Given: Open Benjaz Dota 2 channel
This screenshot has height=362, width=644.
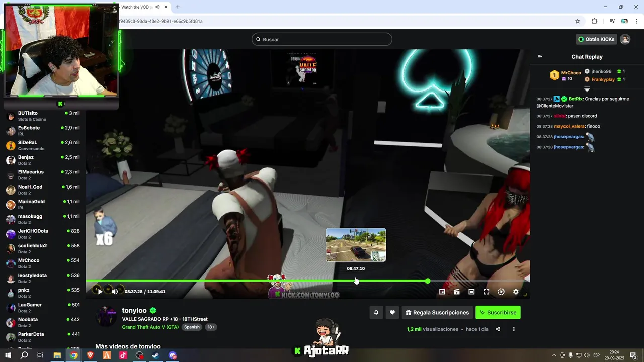Looking at the screenshot, I should (x=43, y=160).
